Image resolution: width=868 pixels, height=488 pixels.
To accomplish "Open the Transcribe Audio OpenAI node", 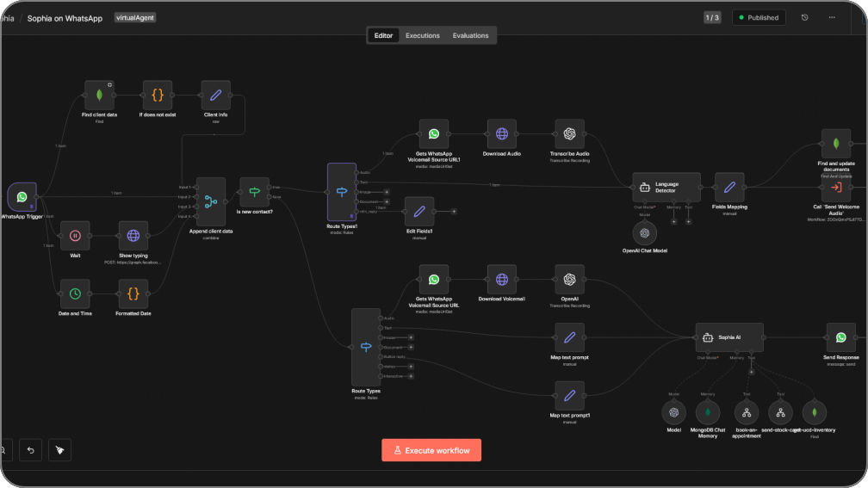I will pos(569,134).
